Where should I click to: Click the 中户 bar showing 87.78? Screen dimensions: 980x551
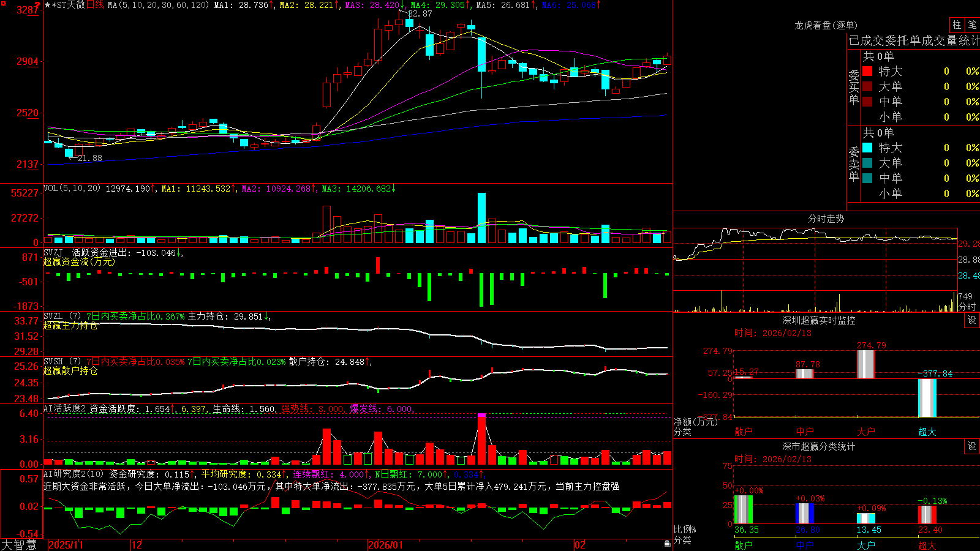point(805,373)
